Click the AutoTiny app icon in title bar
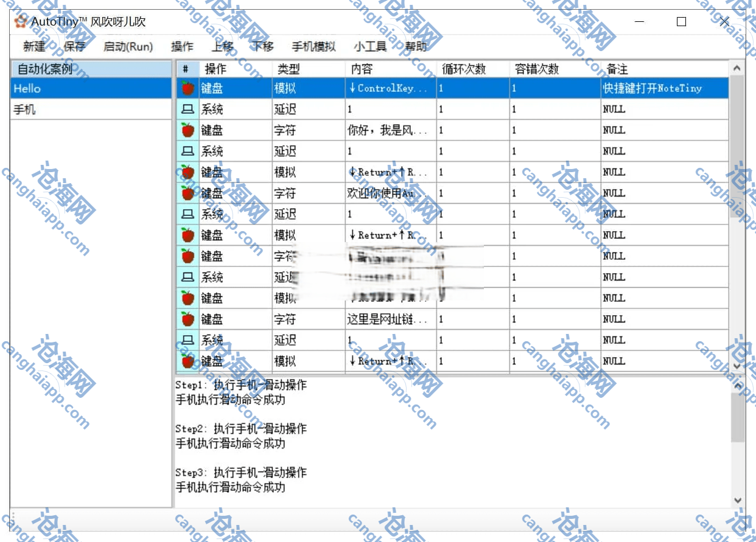The image size is (756, 542). (x=20, y=22)
